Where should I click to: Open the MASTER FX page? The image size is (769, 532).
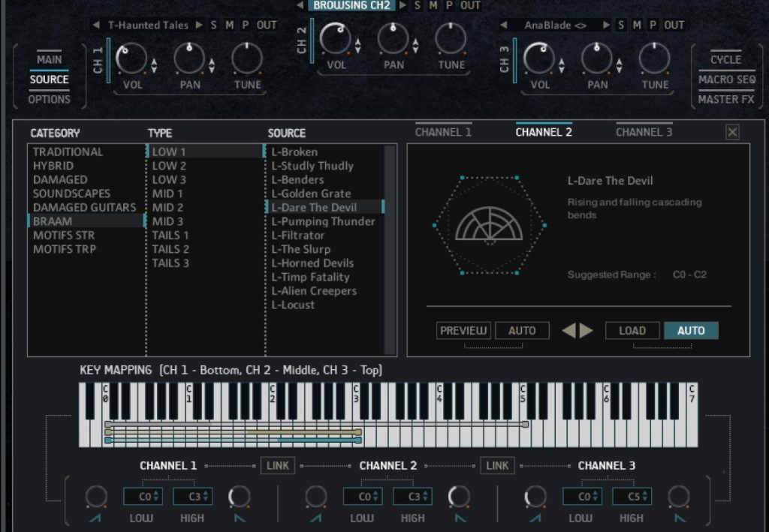tap(725, 99)
